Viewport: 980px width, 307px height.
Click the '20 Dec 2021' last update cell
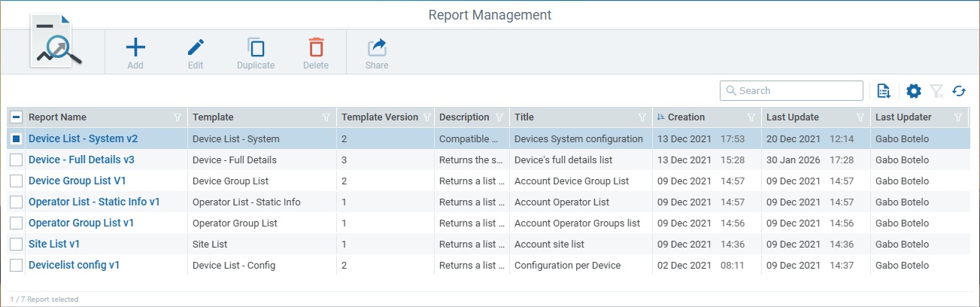[x=793, y=138]
